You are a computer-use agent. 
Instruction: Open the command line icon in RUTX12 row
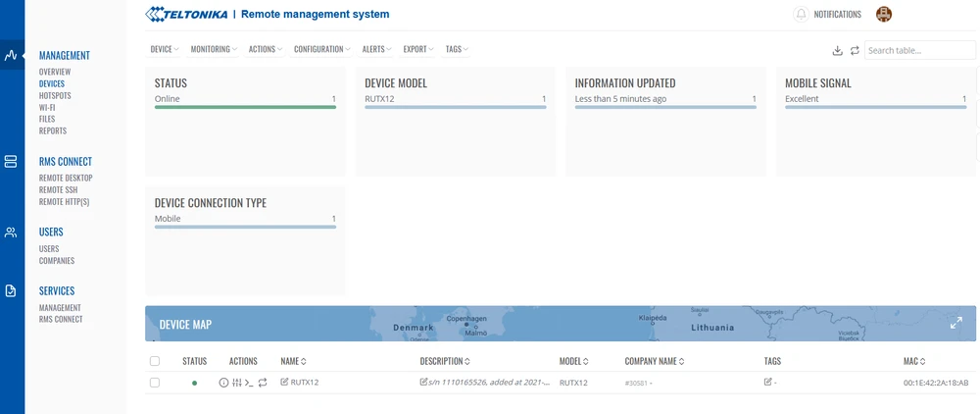[249, 383]
